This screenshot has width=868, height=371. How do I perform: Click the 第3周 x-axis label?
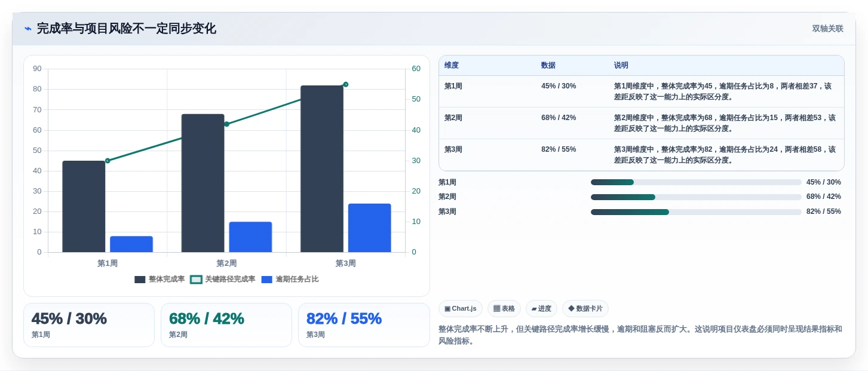(x=346, y=263)
